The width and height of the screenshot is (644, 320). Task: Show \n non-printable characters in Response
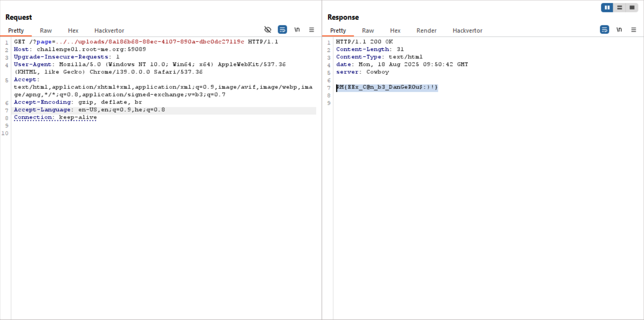click(619, 30)
